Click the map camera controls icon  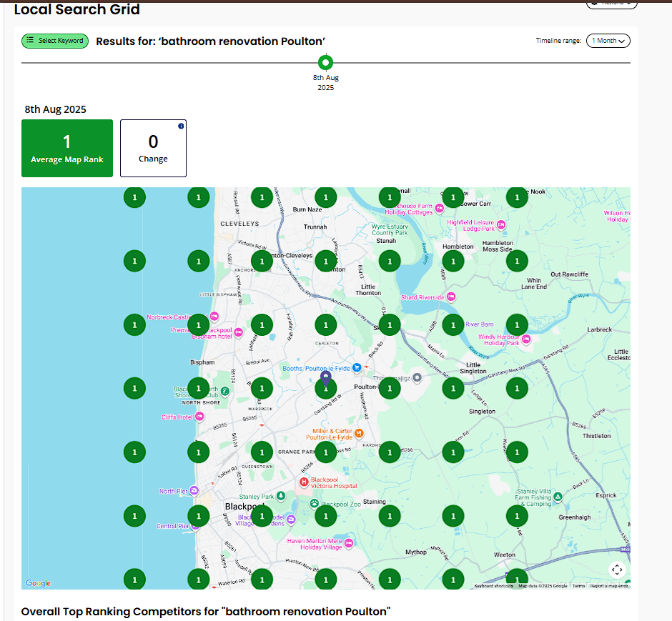618,570
